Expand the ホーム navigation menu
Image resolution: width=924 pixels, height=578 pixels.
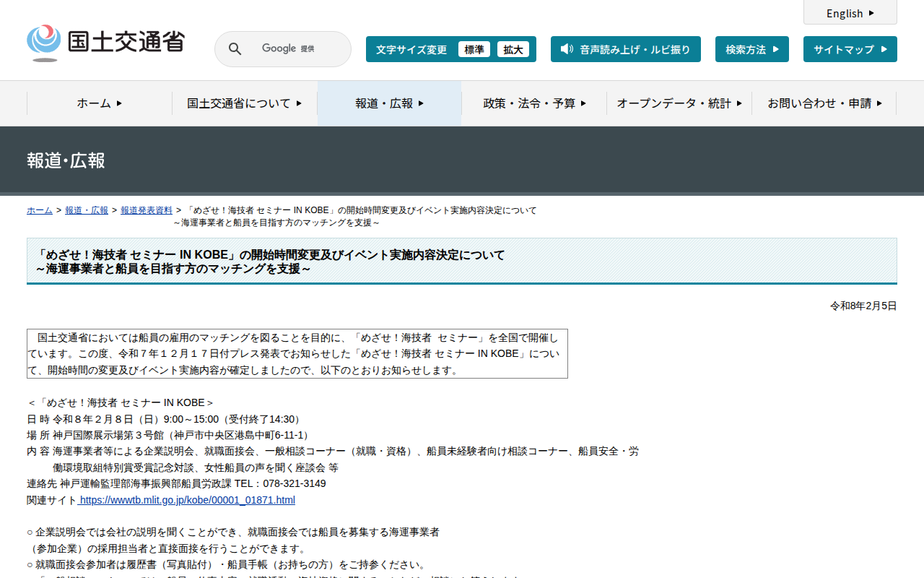click(x=100, y=103)
